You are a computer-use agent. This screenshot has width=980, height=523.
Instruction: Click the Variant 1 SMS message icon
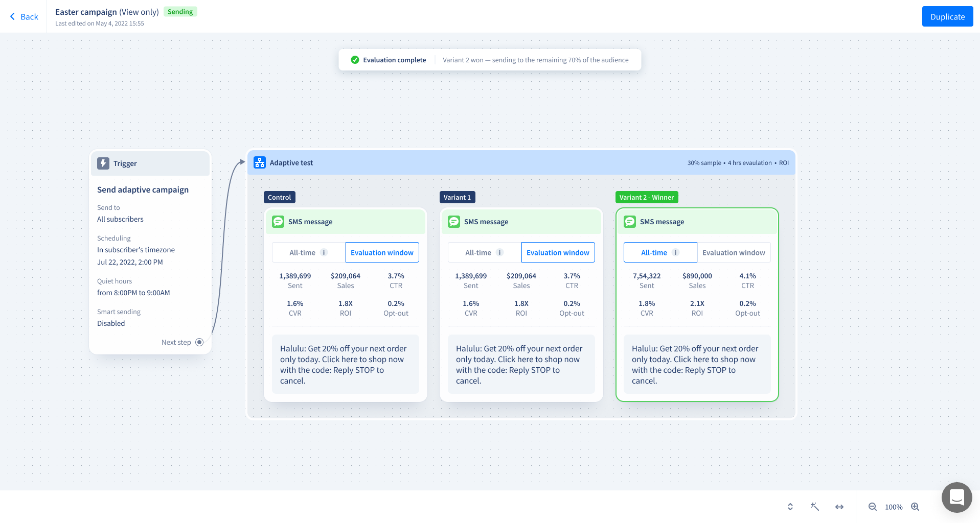point(454,222)
